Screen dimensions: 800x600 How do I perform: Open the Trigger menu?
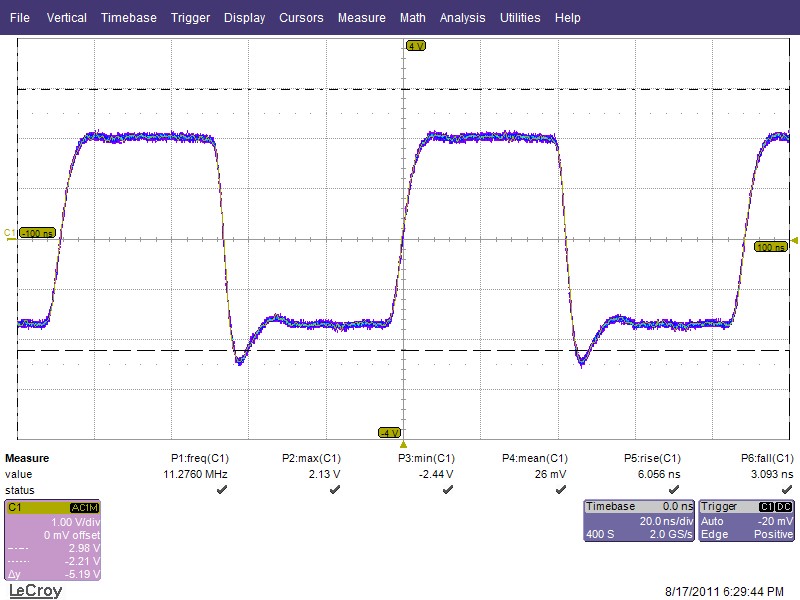click(190, 18)
